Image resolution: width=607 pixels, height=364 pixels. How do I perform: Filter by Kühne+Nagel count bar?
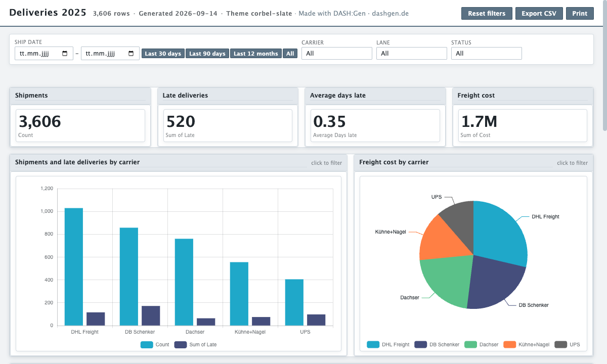point(239,294)
